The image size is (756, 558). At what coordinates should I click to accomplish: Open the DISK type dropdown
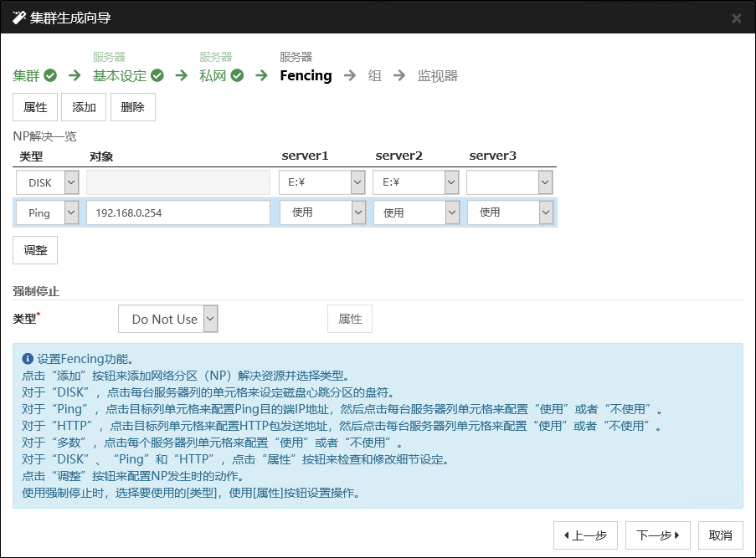(x=48, y=182)
